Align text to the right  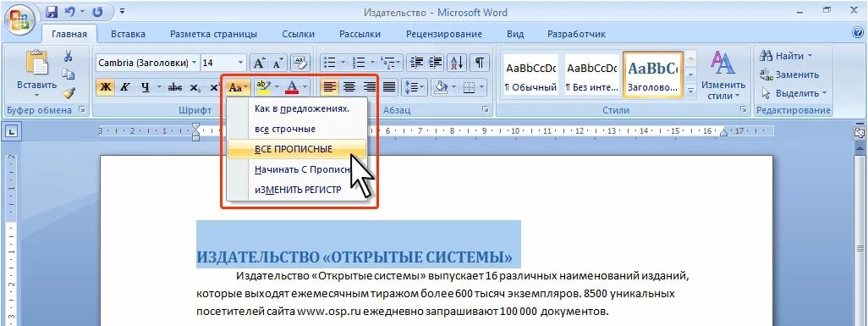click(369, 87)
